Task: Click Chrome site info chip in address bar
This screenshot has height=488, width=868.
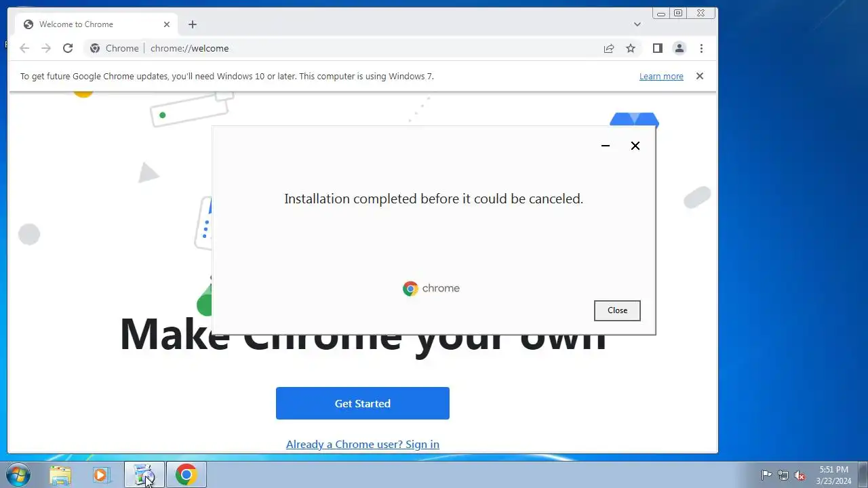Action: point(115,48)
